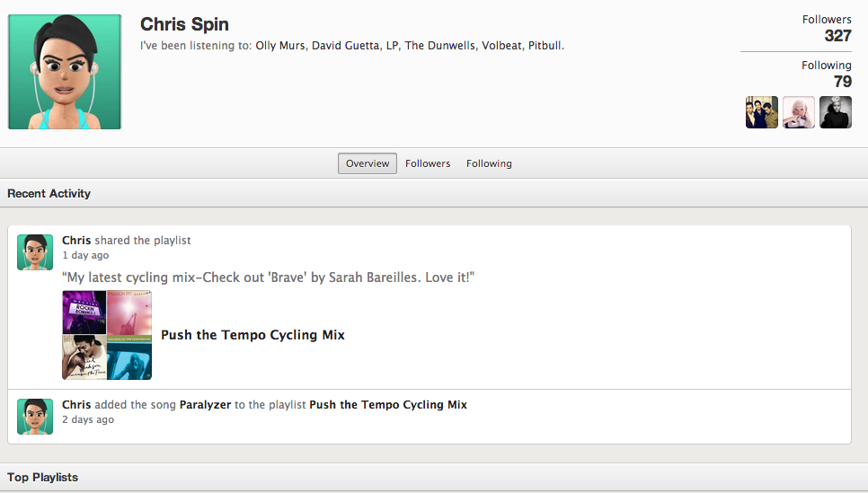Screen dimensions: 868x493
Task: Switch to the Following tab
Action: tap(489, 163)
